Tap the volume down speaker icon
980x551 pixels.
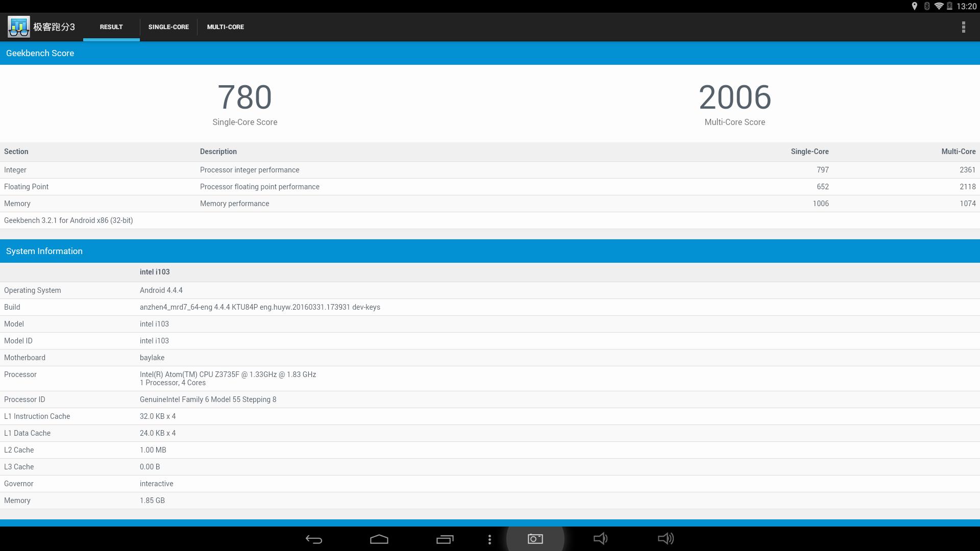point(600,539)
